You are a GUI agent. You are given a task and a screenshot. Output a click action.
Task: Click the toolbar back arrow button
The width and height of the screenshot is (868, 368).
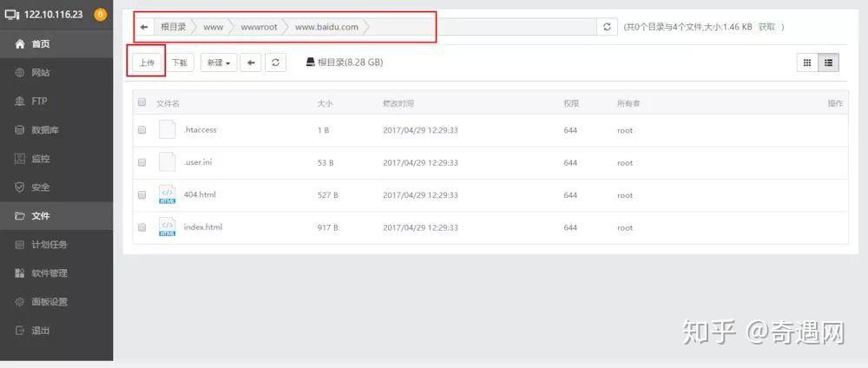tap(251, 62)
